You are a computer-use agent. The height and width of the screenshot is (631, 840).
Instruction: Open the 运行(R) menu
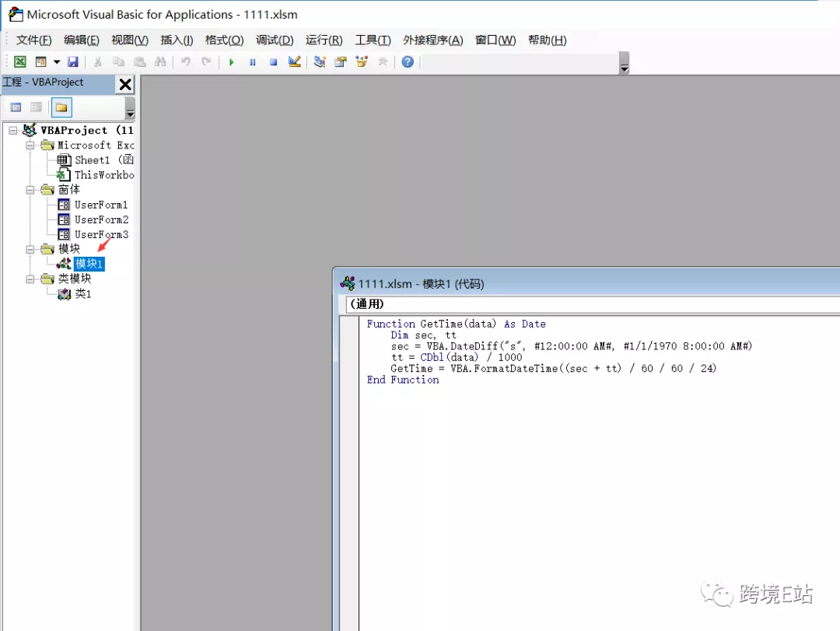tap(324, 40)
